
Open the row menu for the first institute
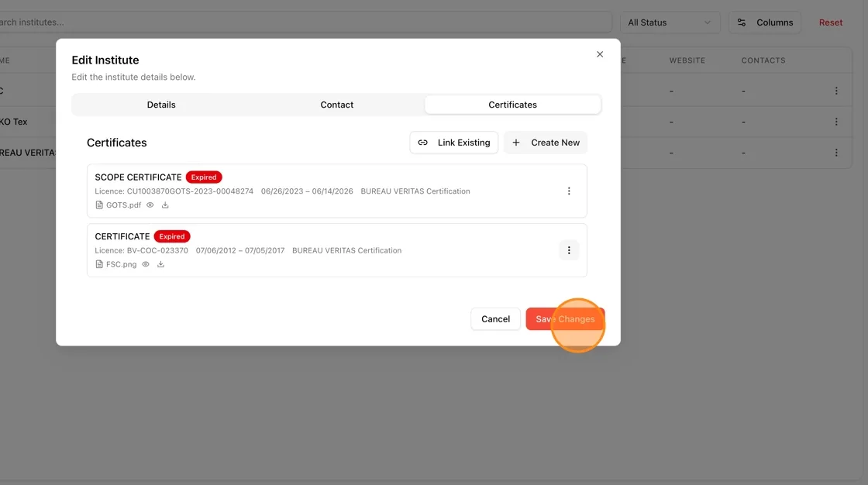[836, 91]
